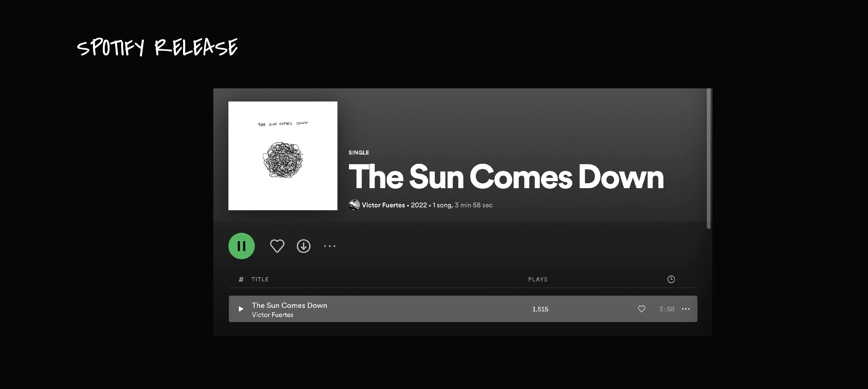Play the track via the row's play triangle
This screenshot has height=389, width=868.
[x=241, y=309]
